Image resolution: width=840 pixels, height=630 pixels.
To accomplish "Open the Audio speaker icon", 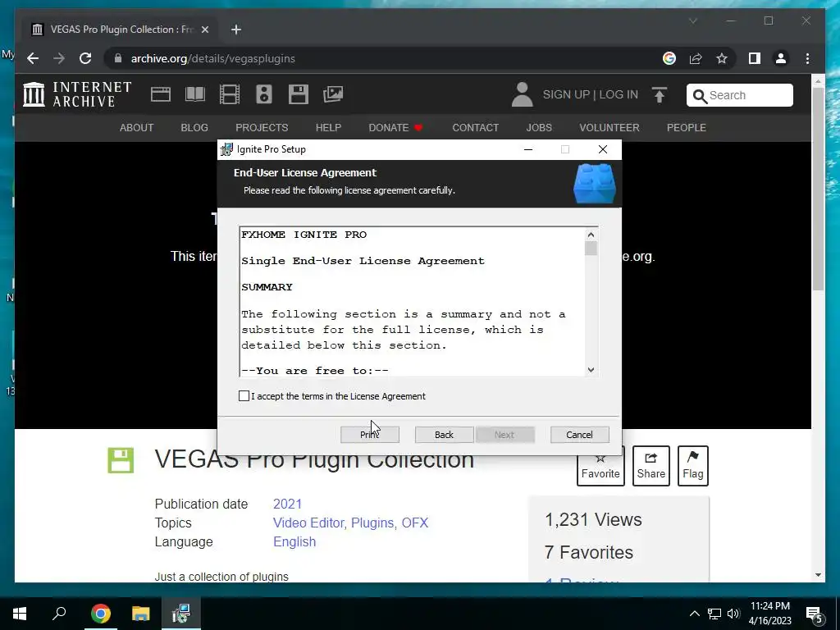I will [264, 94].
